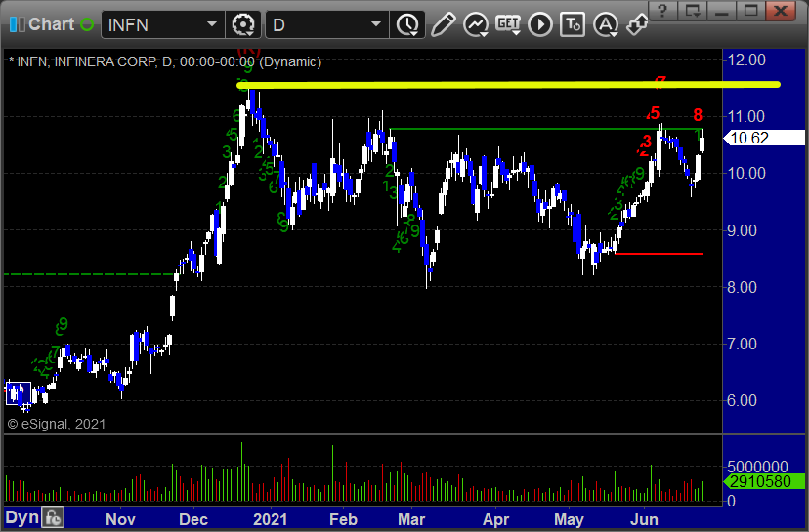Select the thick yellow resistance line
This screenshot has height=532, width=809.
508,85
